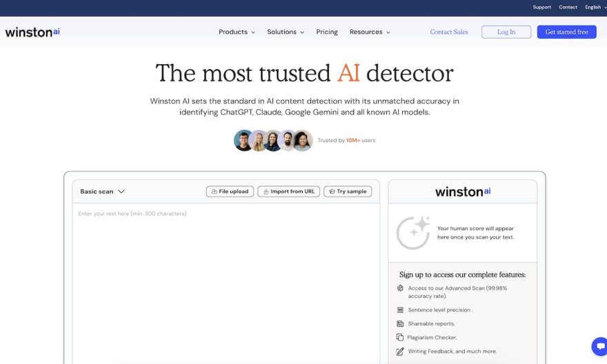This screenshot has width=607, height=364.
Task: Open the English language selector
Action: tap(595, 7)
